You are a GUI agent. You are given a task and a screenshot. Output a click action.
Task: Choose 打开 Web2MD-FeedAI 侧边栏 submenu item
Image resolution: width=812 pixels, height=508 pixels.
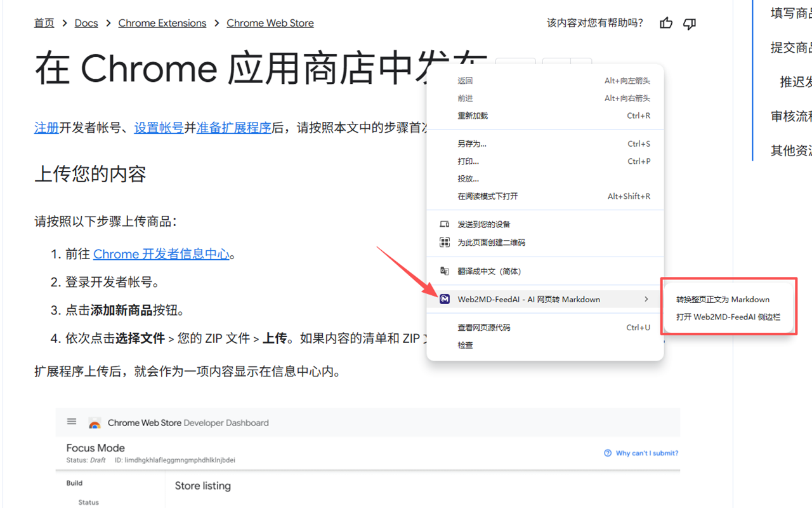click(728, 317)
